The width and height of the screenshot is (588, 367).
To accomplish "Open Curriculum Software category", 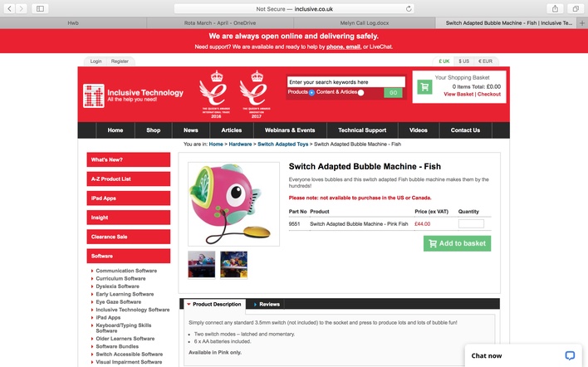I will coord(120,278).
